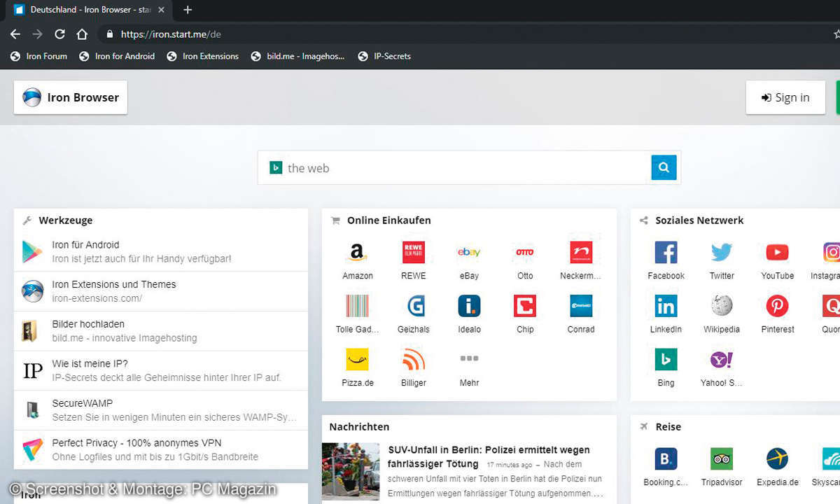Show more shops via Mehr icon
Viewport: 840px width, 504px height.
pyautogui.click(x=469, y=360)
